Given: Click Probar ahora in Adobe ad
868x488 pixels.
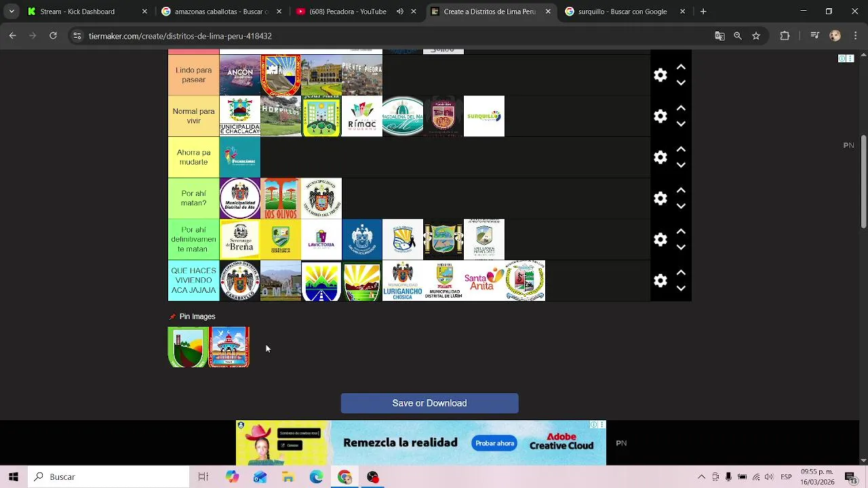Looking at the screenshot, I should click(x=494, y=443).
